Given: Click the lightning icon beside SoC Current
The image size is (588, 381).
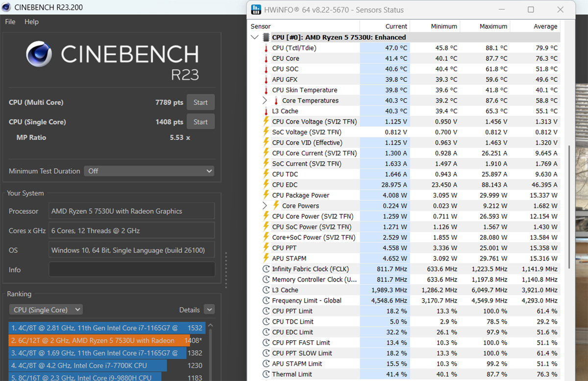Looking at the screenshot, I should click(x=266, y=164).
